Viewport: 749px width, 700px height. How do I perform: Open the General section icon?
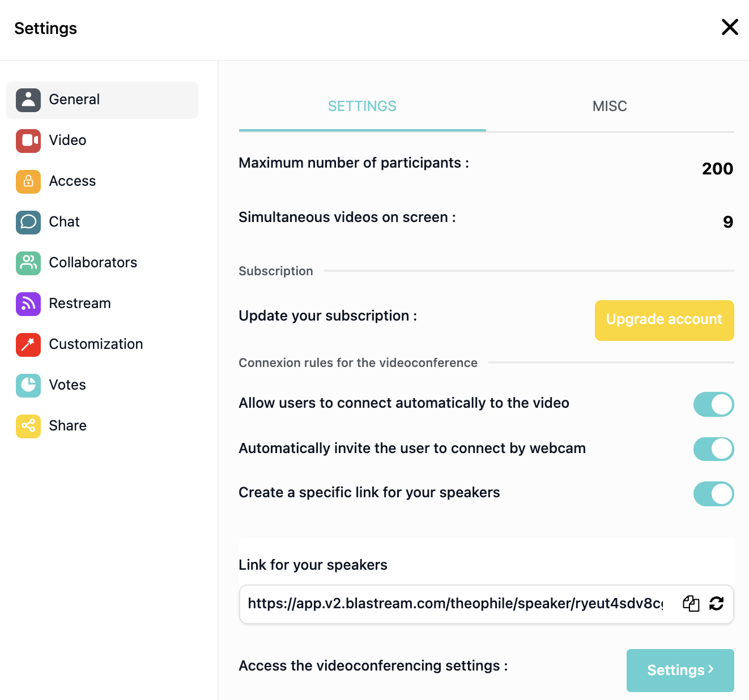pyautogui.click(x=28, y=100)
